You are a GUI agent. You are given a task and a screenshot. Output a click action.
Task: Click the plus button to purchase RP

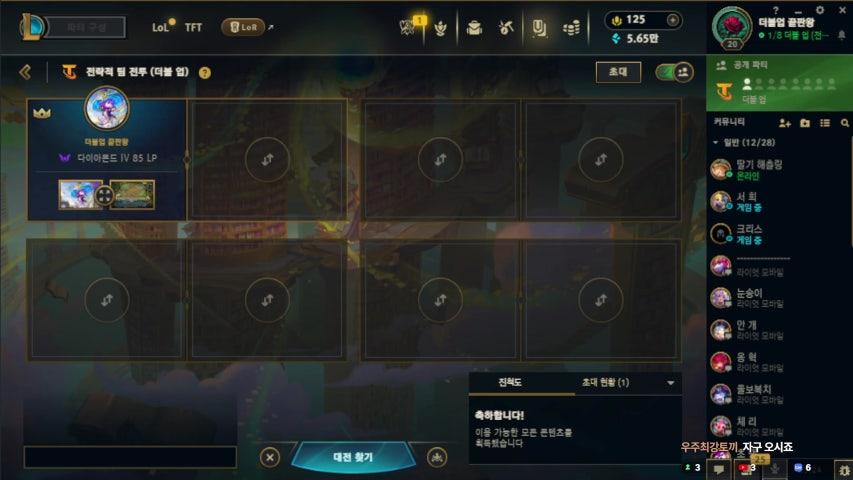(x=672, y=20)
